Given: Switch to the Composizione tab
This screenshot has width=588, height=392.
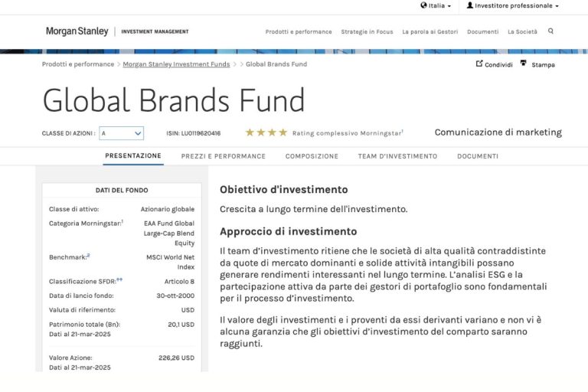Looking at the screenshot, I should pos(312,156).
